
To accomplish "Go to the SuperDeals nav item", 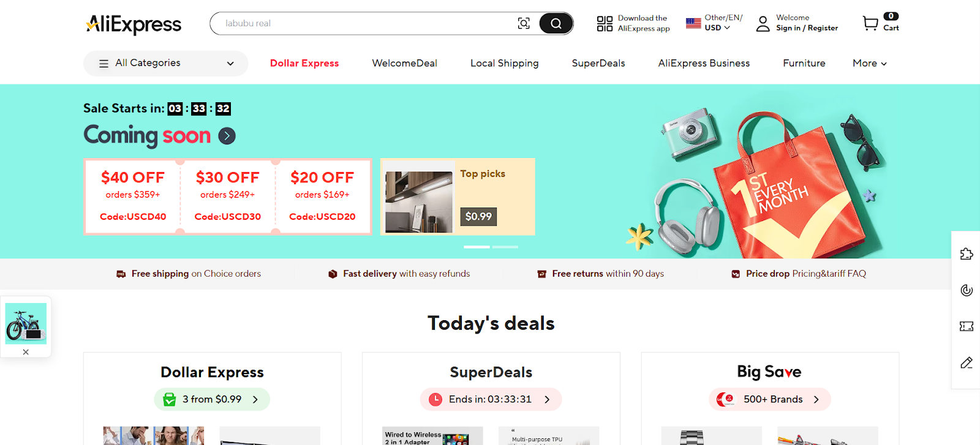I will [598, 63].
